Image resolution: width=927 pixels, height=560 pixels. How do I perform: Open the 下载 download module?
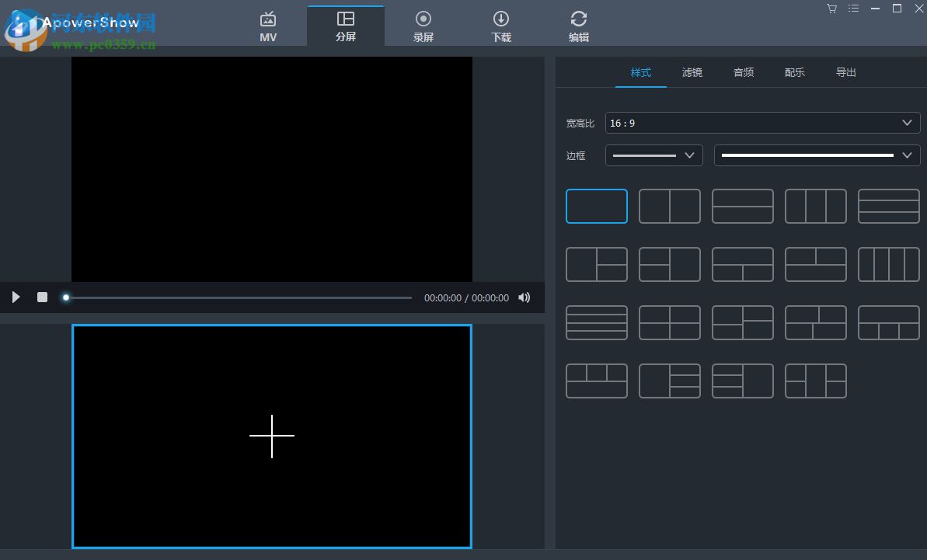(x=501, y=26)
